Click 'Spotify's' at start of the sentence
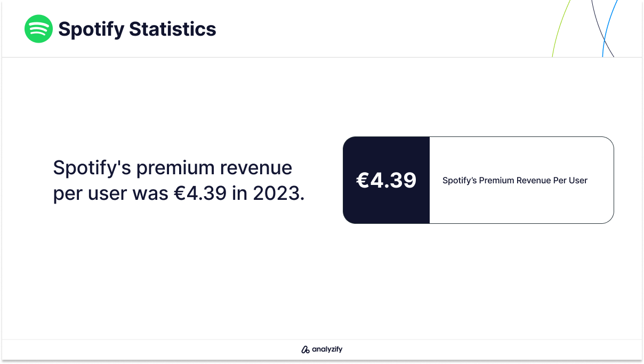This screenshot has width=644, height=364. coord(92,168)
